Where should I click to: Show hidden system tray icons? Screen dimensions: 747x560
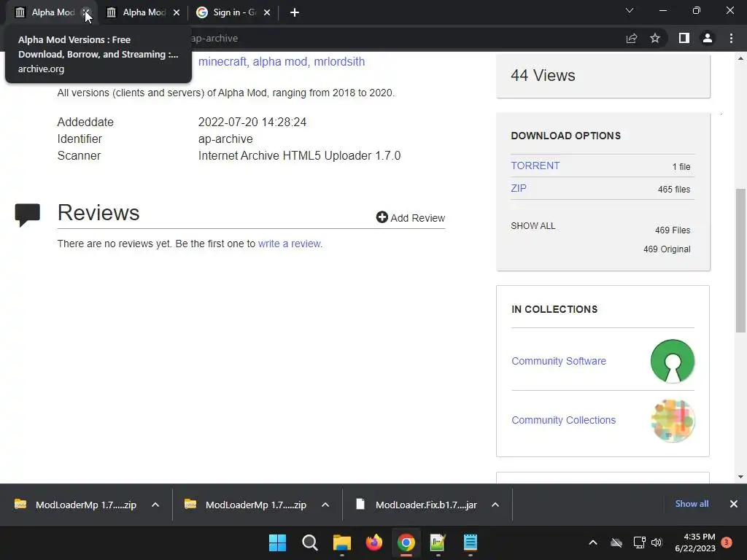click(x=593, y=542)
